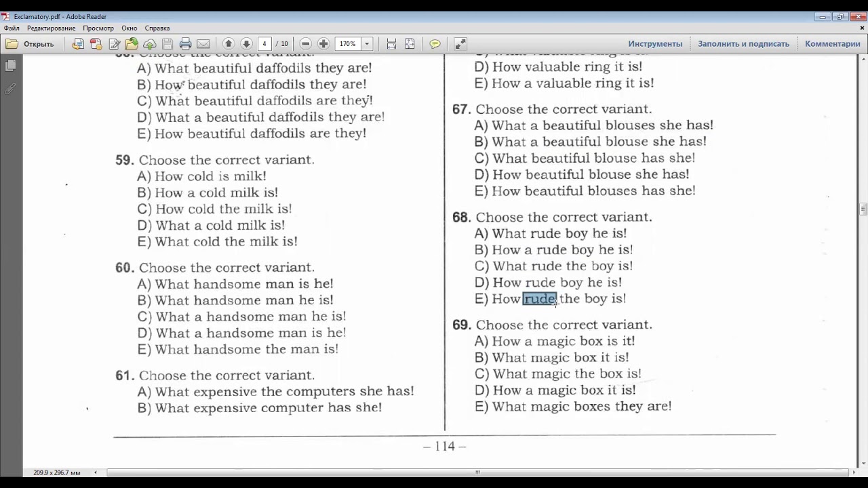The image size is (868, 488).
Task: Open the Редактирование menu
Action: tap(51, 28)
